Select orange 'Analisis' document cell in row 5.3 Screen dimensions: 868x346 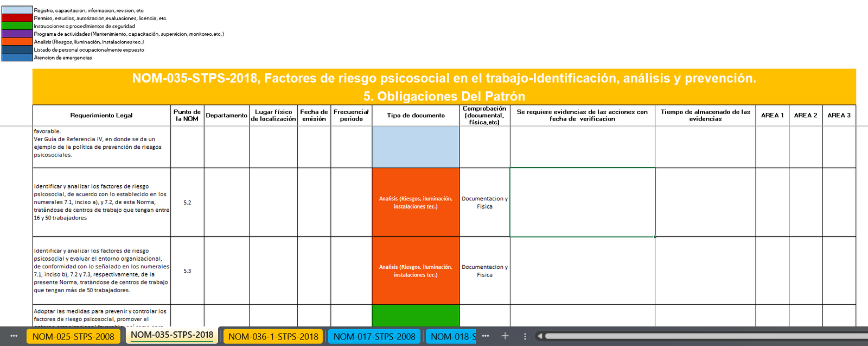click(416, 270)
